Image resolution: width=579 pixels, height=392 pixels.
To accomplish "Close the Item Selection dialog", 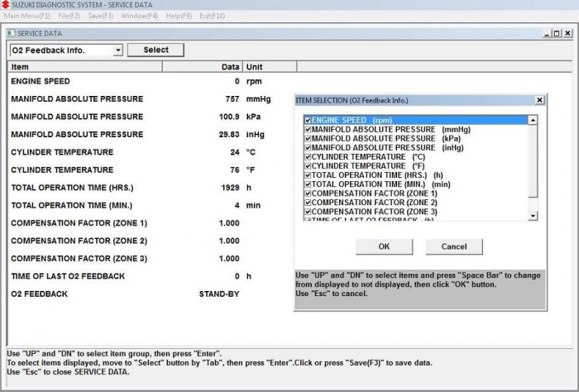I will click(539, 100).
